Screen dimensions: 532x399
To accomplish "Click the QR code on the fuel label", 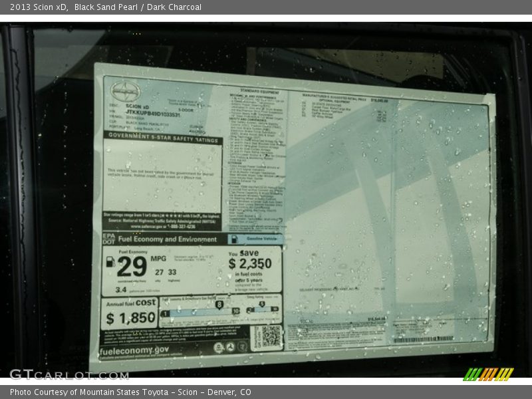I will click(x=271, y=336).
